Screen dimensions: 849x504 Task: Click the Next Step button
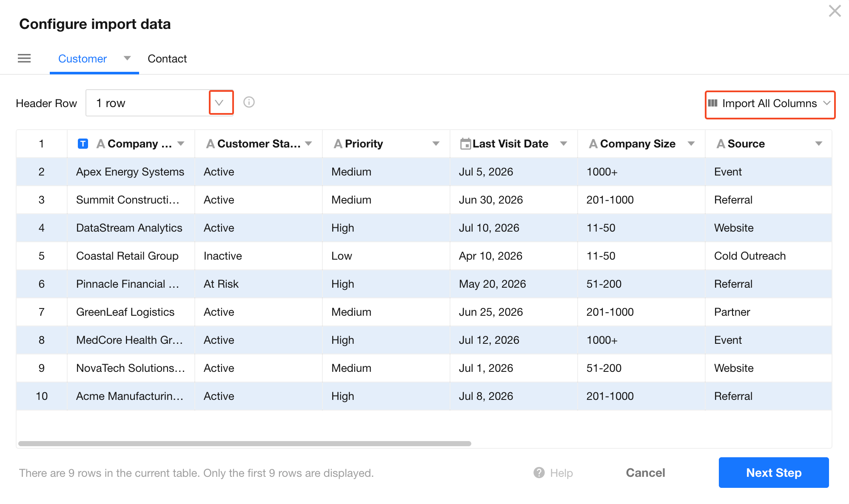(x=774, y=473)
